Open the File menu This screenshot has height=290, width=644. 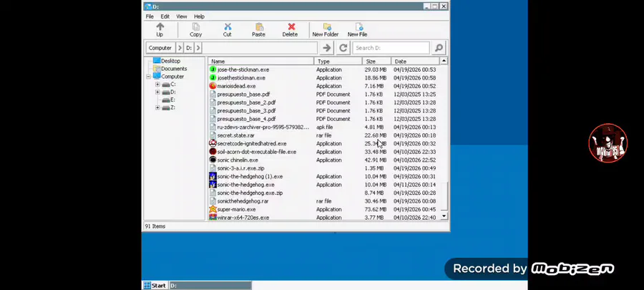click(150, 16)
